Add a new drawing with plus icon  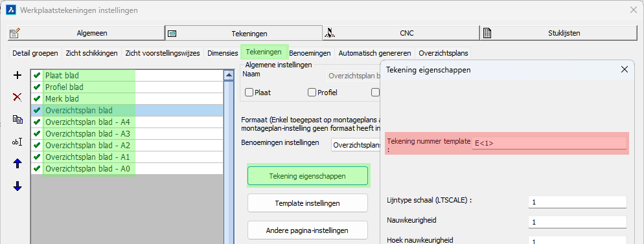(17, 75)
